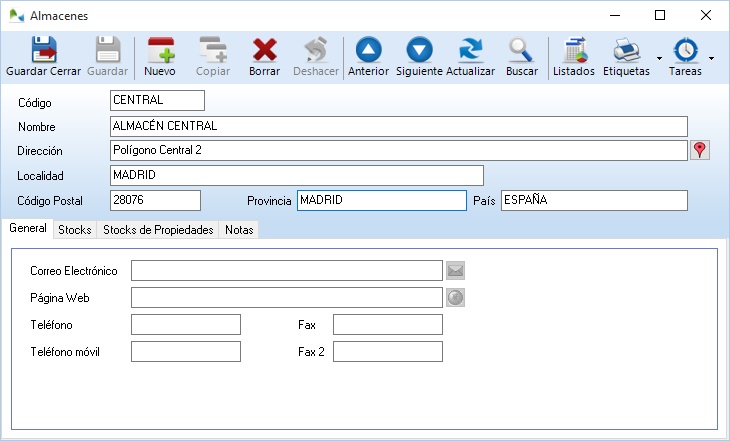Click the Tareas clock icon
This screenshot has width=730, height=441.
(x=685, y=50)
